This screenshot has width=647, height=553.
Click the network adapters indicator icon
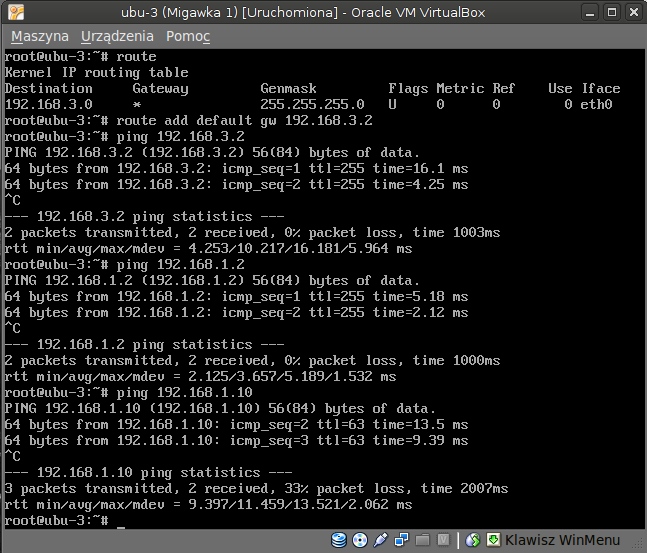point(400,541)
